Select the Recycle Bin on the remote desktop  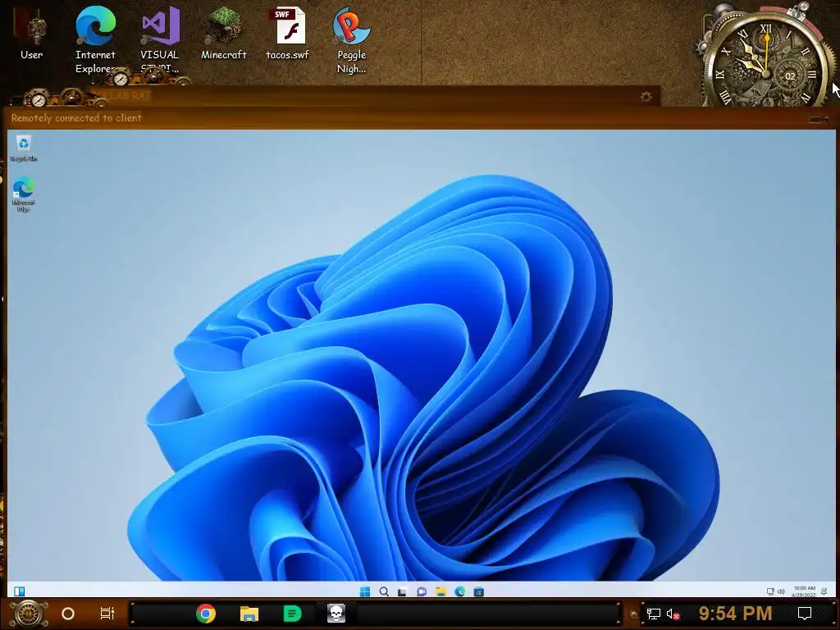coord(24,148)
